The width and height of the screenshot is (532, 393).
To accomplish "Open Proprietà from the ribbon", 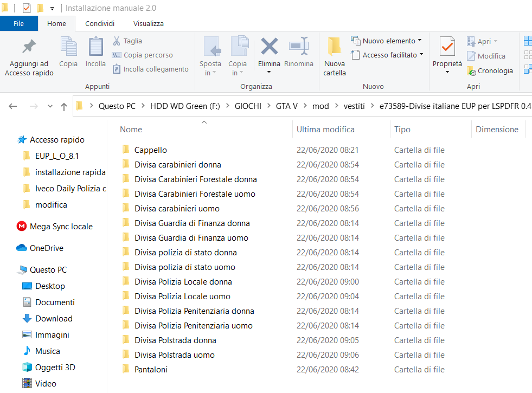I will point(447,48).
